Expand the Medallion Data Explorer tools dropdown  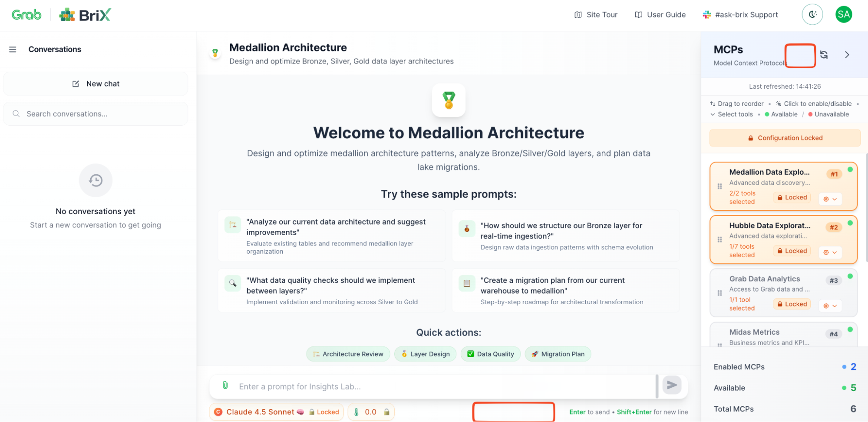pos(830,199)
